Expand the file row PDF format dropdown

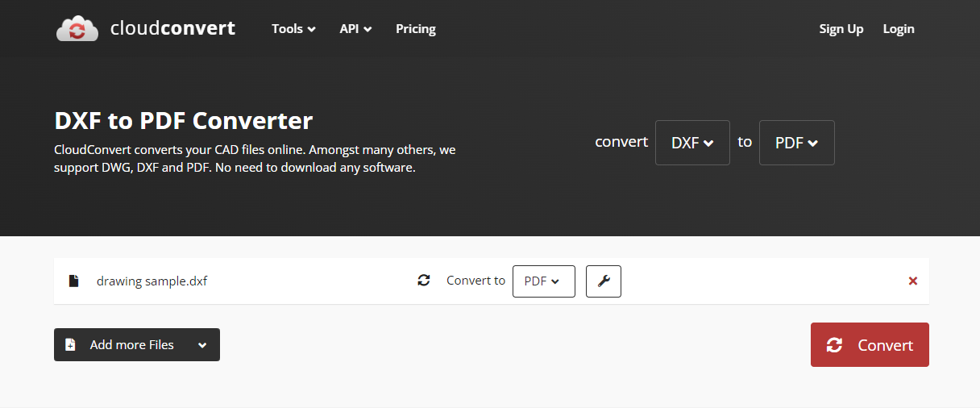point(544,281)
